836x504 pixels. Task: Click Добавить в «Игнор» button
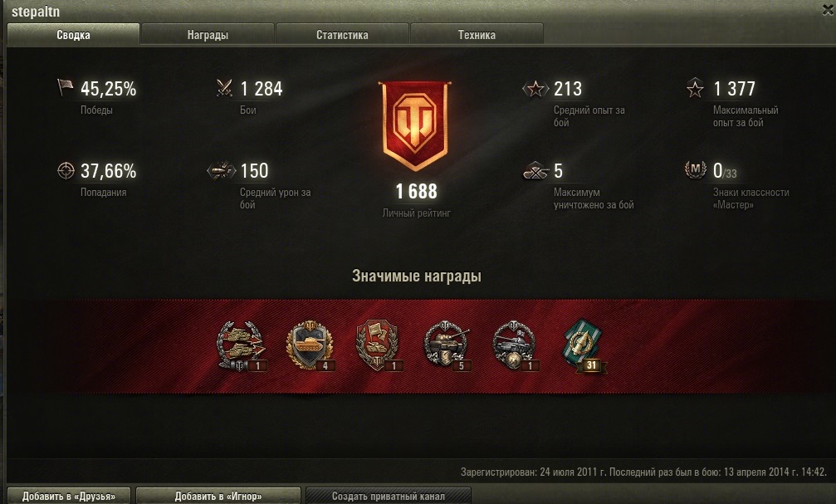(x=218, y=496)
